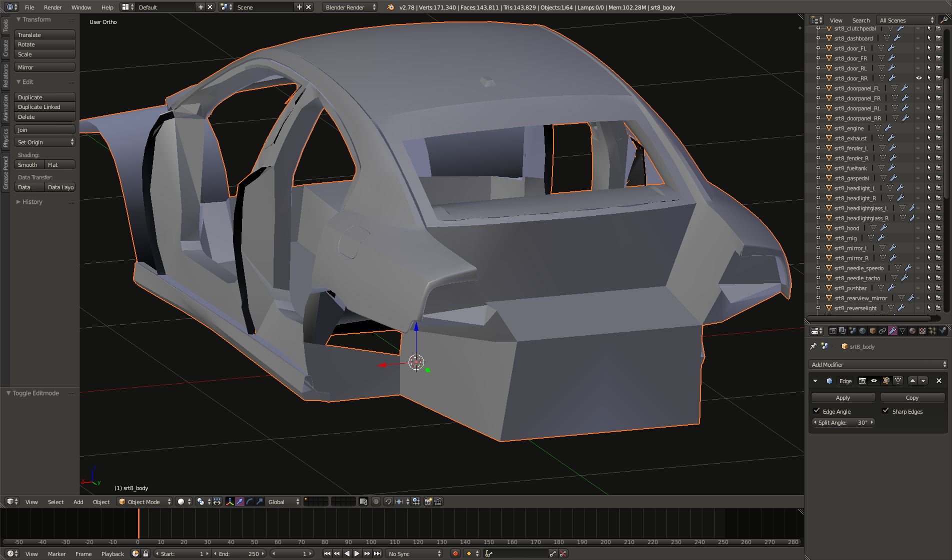Open the Material properties sphere icon
The image size is (952, 560).
tap(912, 331)
